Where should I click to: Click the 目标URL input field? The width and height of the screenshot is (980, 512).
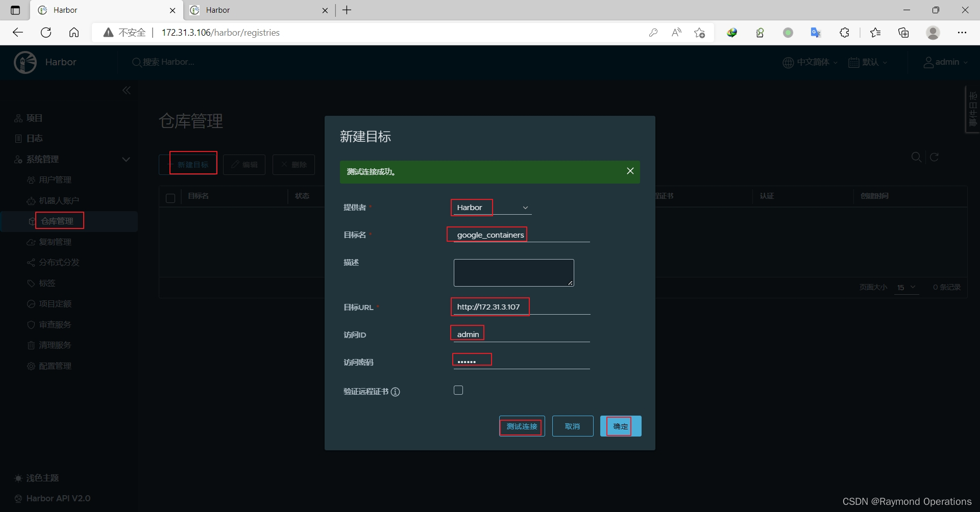click(522, 307)
